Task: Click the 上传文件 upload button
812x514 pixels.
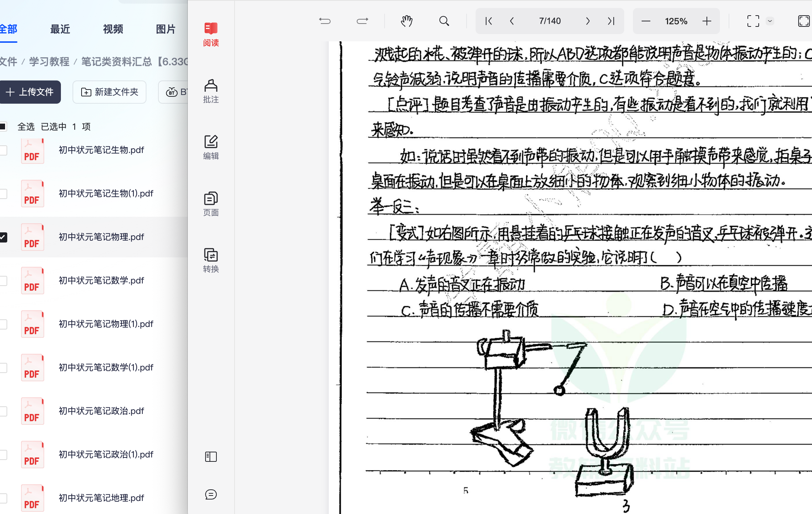Action: (x=30, y=92)
